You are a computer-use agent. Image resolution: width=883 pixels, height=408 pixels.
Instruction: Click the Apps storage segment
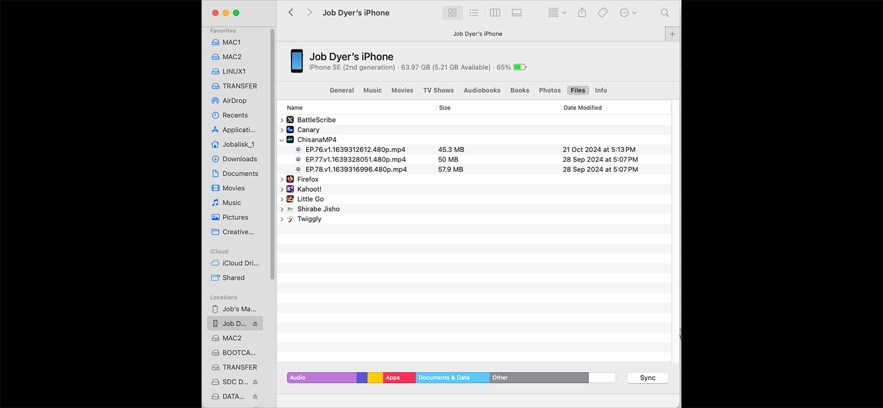[399, 378]
